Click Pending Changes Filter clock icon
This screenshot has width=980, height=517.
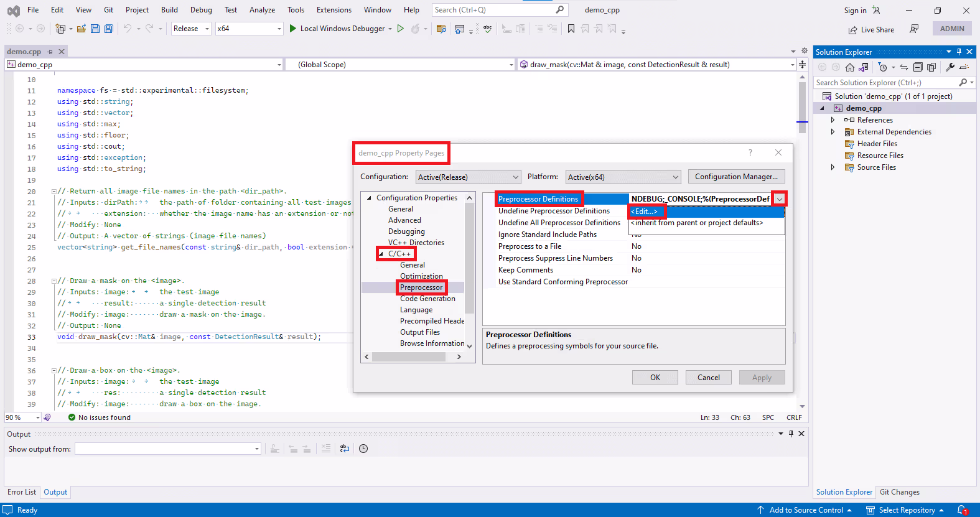point(883,67)
